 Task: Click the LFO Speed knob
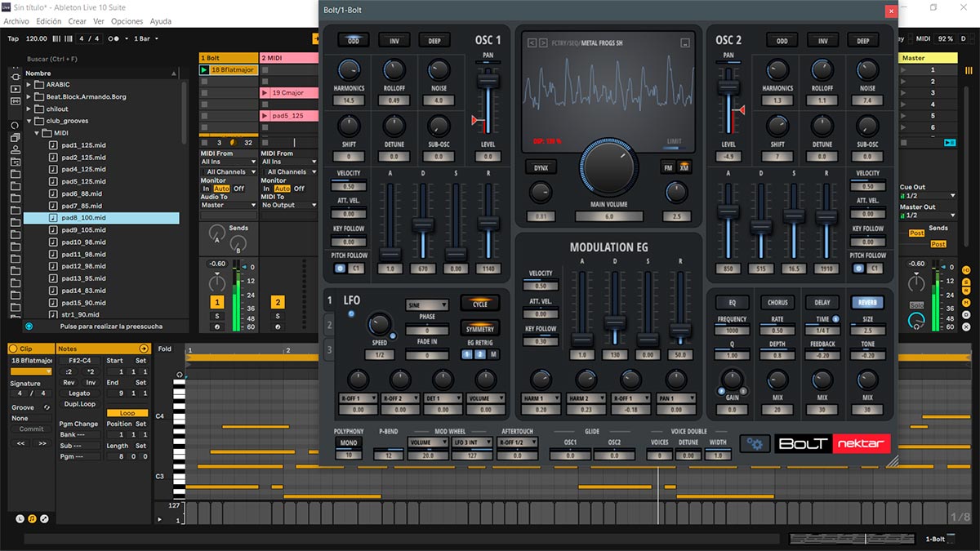(x=379, y=324)
